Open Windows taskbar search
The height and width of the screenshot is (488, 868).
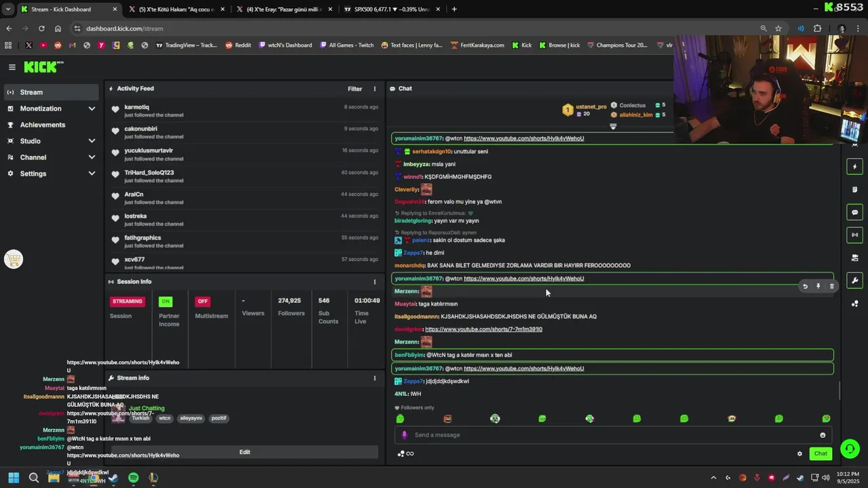coord(34,478)
